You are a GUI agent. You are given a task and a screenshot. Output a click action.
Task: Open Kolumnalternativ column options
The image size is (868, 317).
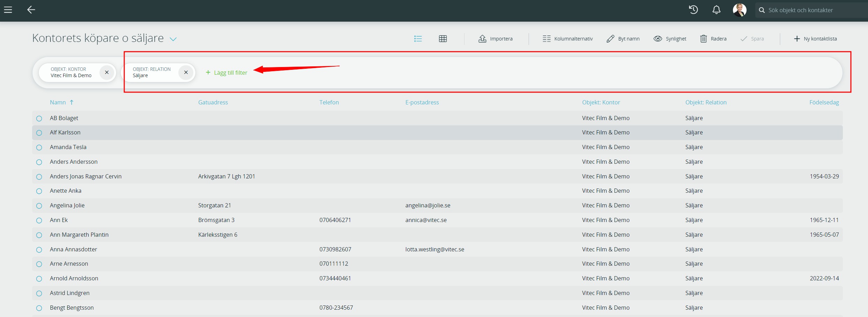(568, 39)
